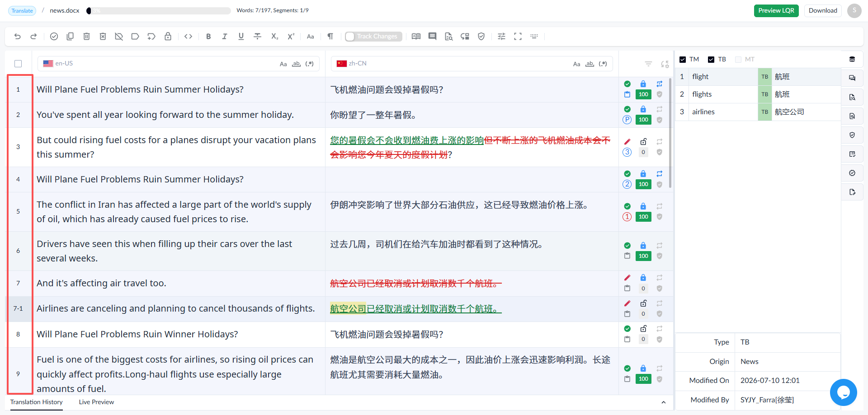This screenshot has height=415, width=868.
Task: Show hidden paragraph marks
Action: 330,37
